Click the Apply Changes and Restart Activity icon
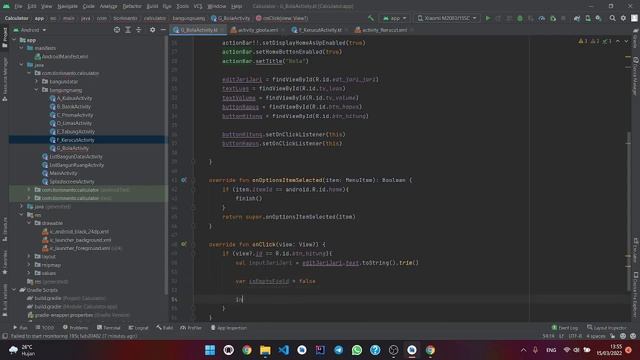Image resolution: width=640 pixels, height=360 pixels. [x=498, y=18]
